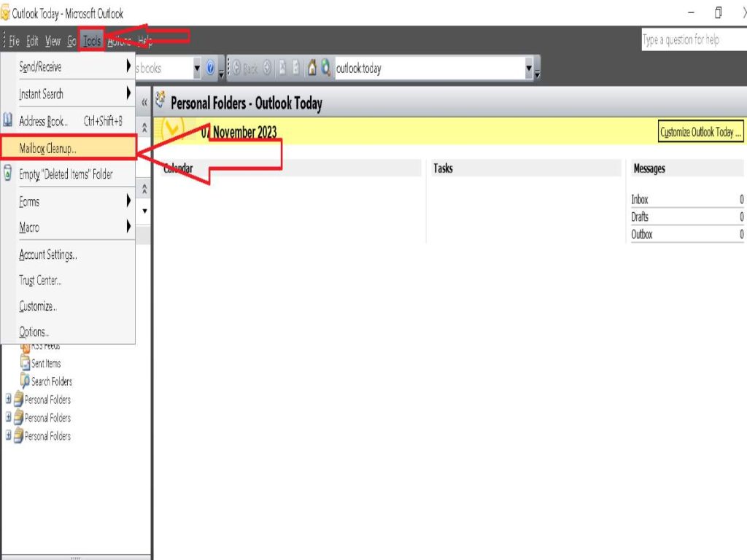Open the View menu

[53, 42]
